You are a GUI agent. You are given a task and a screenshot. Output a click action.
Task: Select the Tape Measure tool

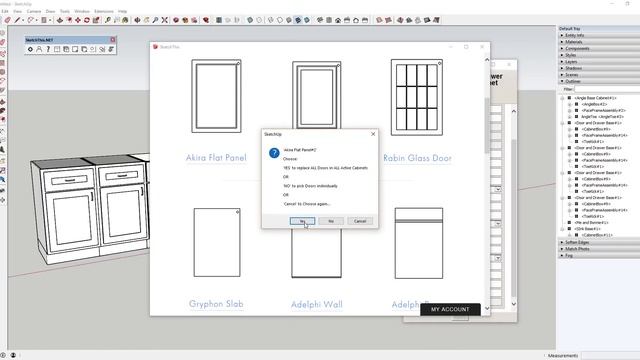tap(107, 20)
